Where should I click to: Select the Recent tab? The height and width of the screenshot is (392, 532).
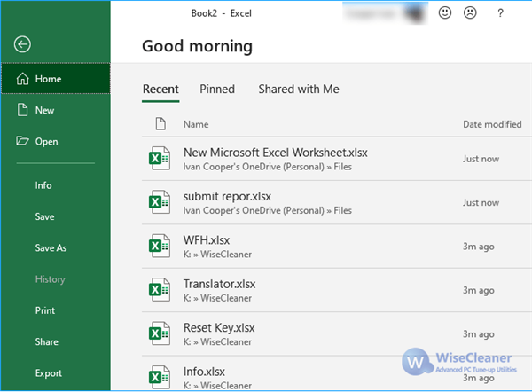click(160, 89)
